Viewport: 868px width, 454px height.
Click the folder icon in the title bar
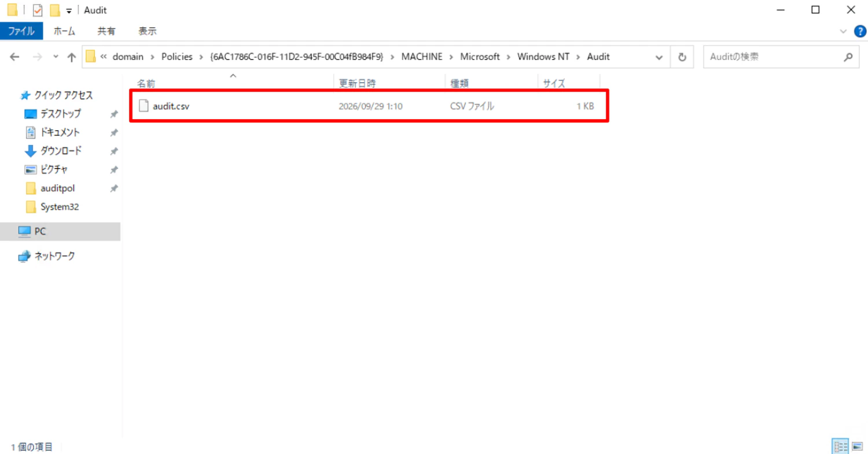[12, 10]
